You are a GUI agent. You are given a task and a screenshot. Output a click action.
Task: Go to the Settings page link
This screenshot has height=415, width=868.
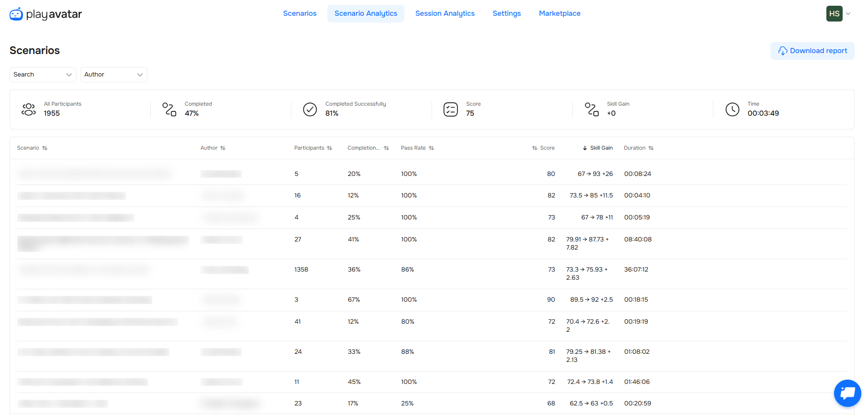pos(506,13)
